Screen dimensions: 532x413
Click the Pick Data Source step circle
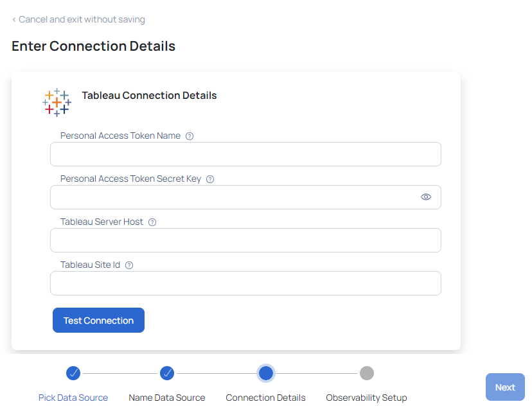pyautogui.click(x=73, y=373)
